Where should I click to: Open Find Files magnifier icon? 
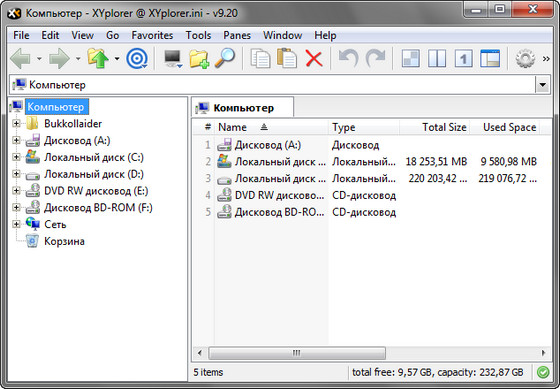225,58
